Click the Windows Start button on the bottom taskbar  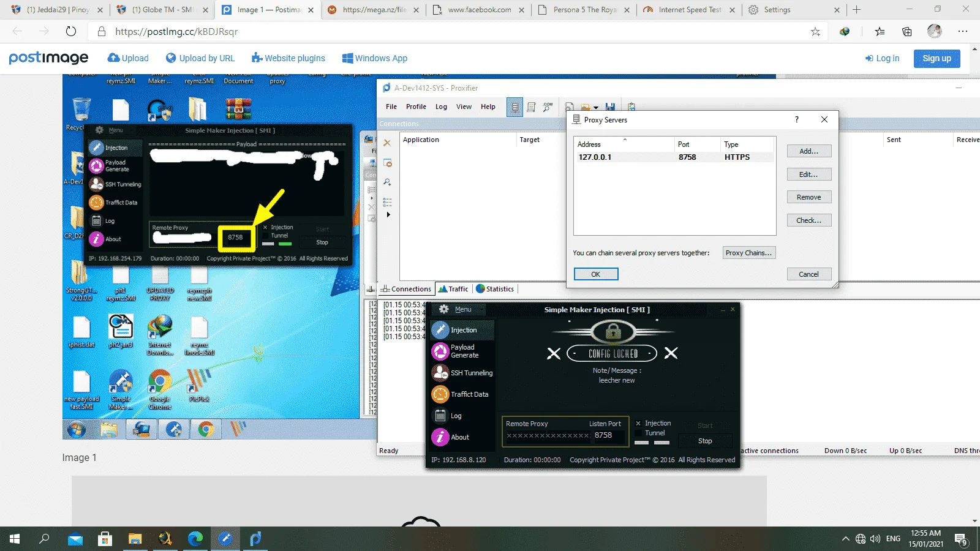(15, 539)
